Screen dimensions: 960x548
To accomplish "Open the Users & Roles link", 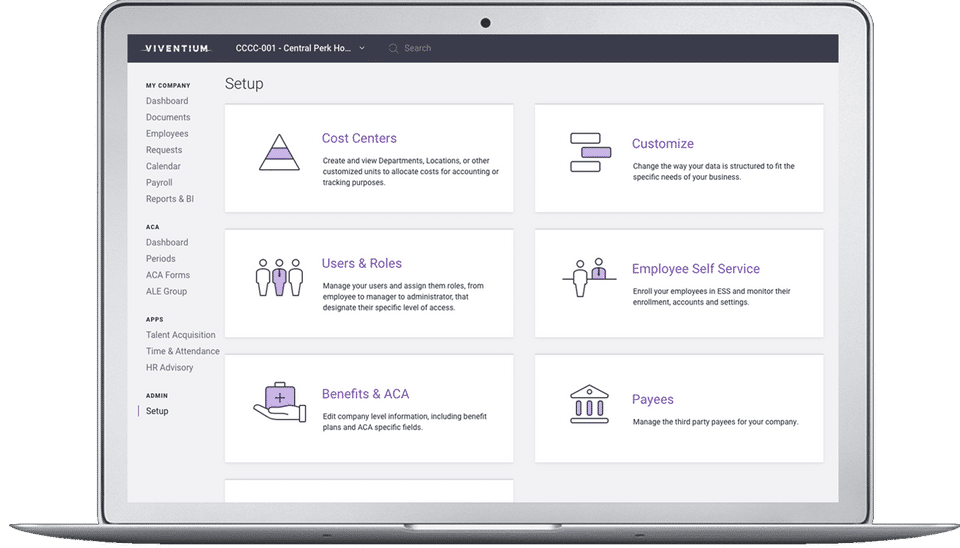I will (362, 263).
